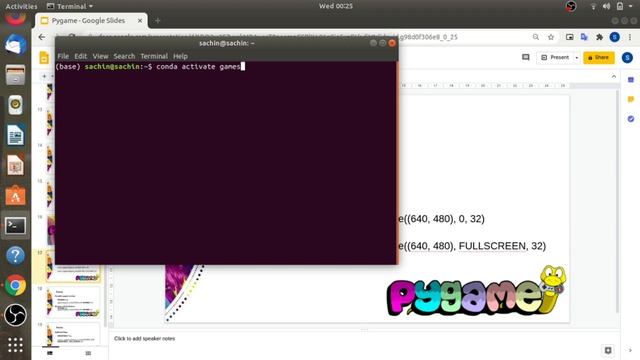Screen dimensions: 640x360
Task: Open Chrome's three-dot menu
Action: [630, 37]
